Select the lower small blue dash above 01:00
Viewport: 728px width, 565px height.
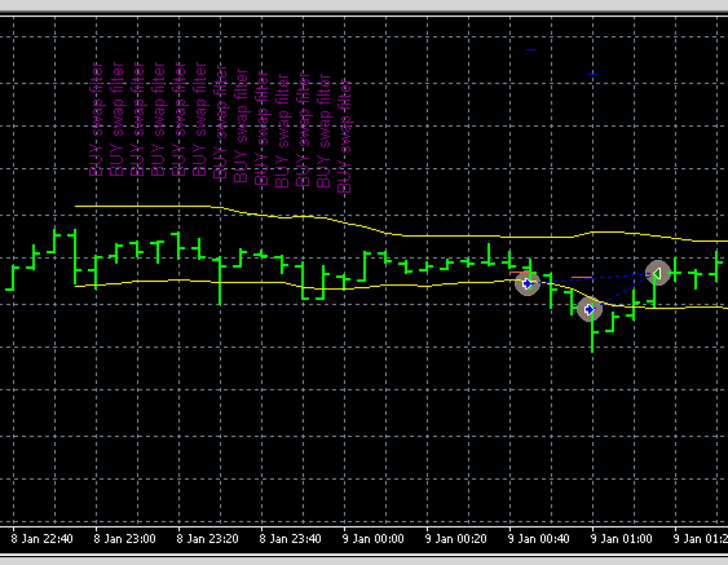point(593,75)
